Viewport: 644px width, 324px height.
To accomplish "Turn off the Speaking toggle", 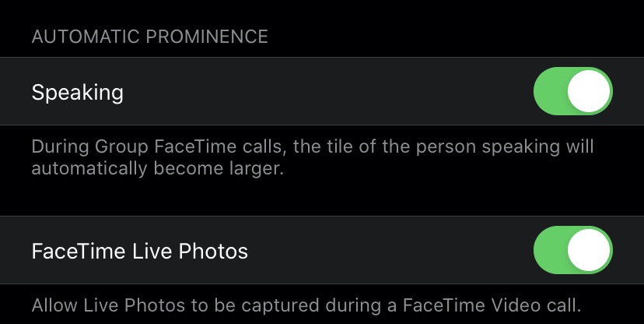I will coord(573,91).
